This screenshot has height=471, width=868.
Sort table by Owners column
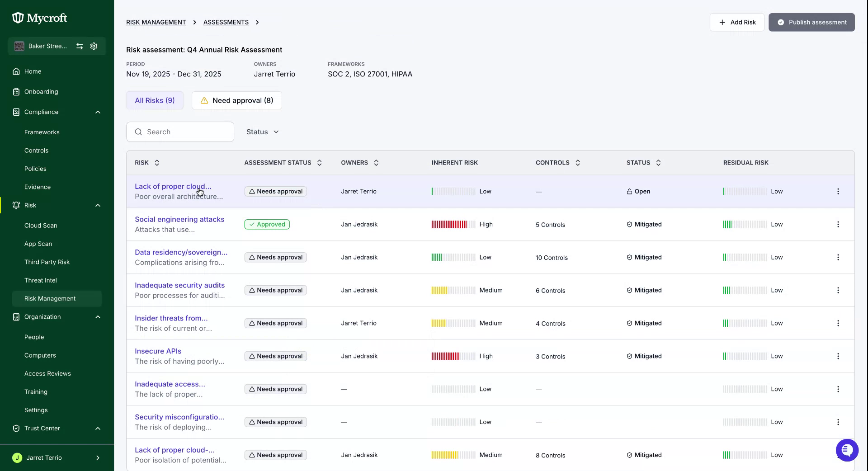[x=376, y=163]
